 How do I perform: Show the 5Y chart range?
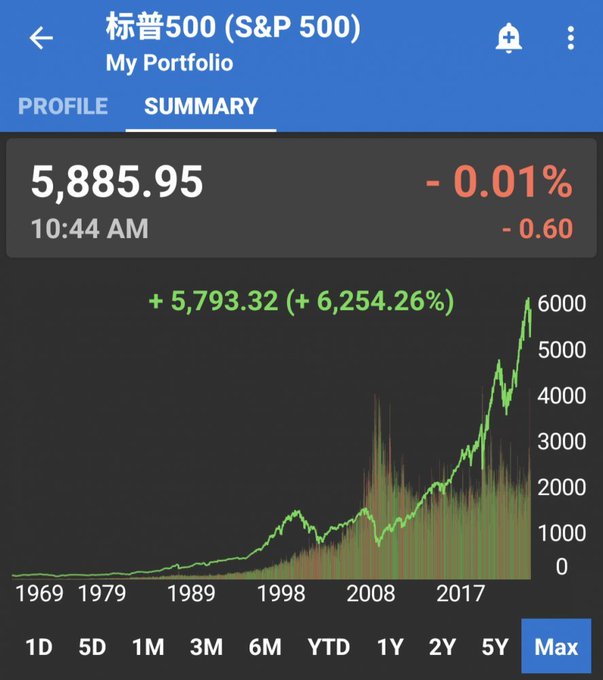(x=495, y=647)
